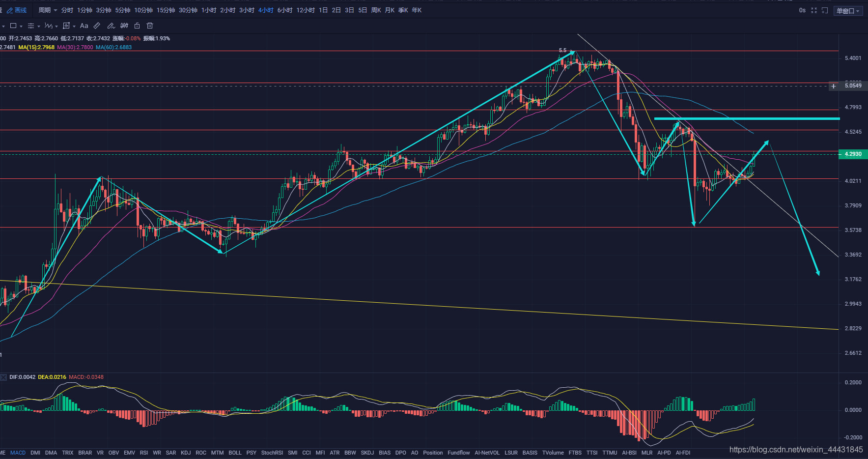Click the MA(60) moving average label
This screenshot has width=868, height=459.
[x=113, y=48]
